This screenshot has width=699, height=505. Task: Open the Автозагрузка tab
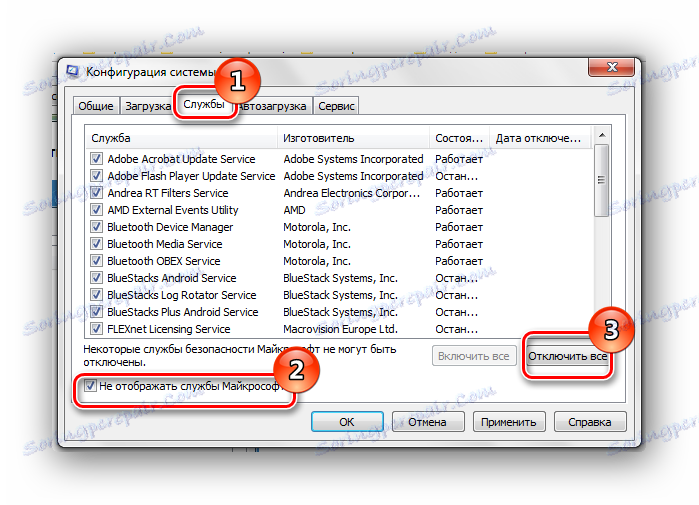point(273,106)
